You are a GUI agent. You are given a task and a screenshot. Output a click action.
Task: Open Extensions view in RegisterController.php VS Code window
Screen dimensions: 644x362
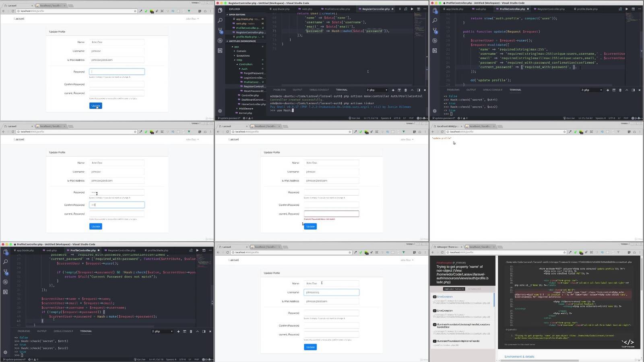[220, 50]
